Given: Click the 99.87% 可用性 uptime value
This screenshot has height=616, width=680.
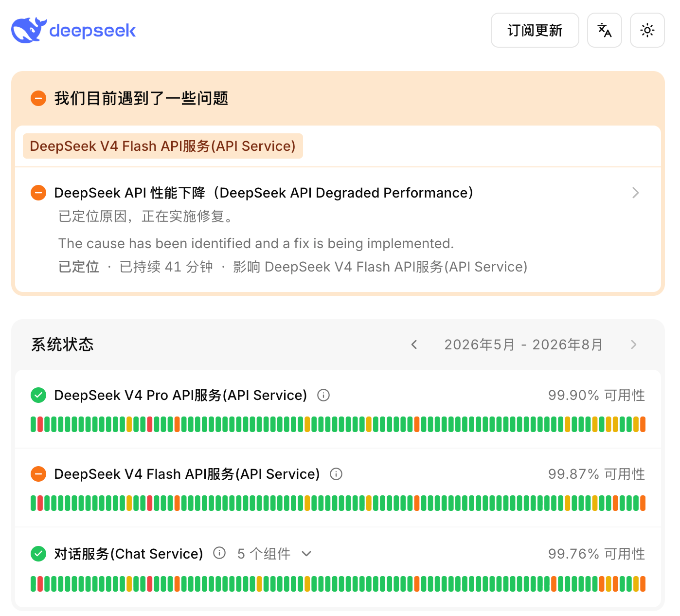Looking at the screenshot, I should (x=596, y=474).
